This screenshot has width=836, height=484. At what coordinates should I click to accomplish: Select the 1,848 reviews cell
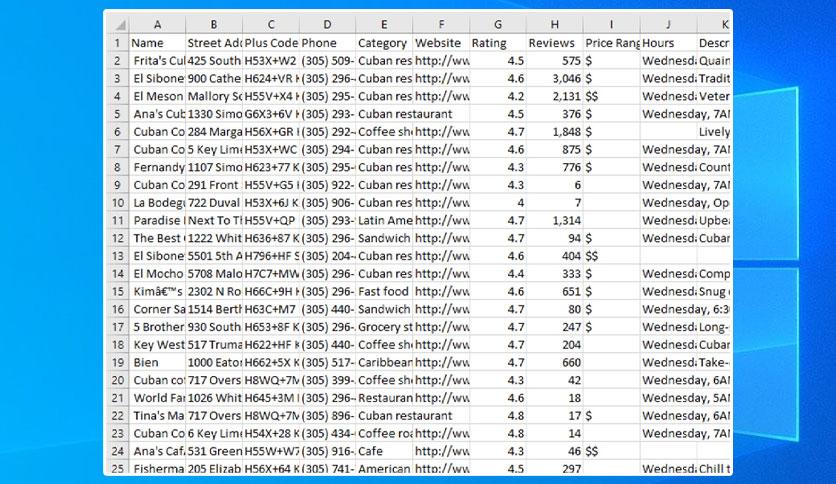pyautogui.click(x=554, y=132)
